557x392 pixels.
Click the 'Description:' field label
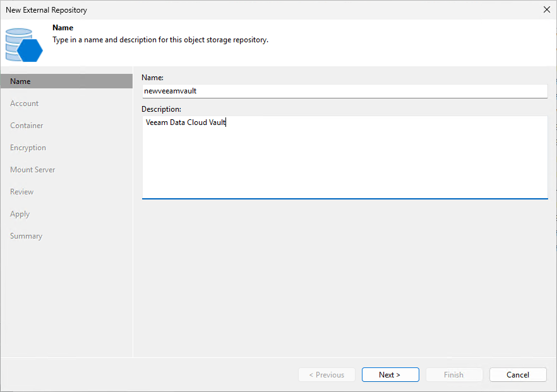click(x=161, y=109)
